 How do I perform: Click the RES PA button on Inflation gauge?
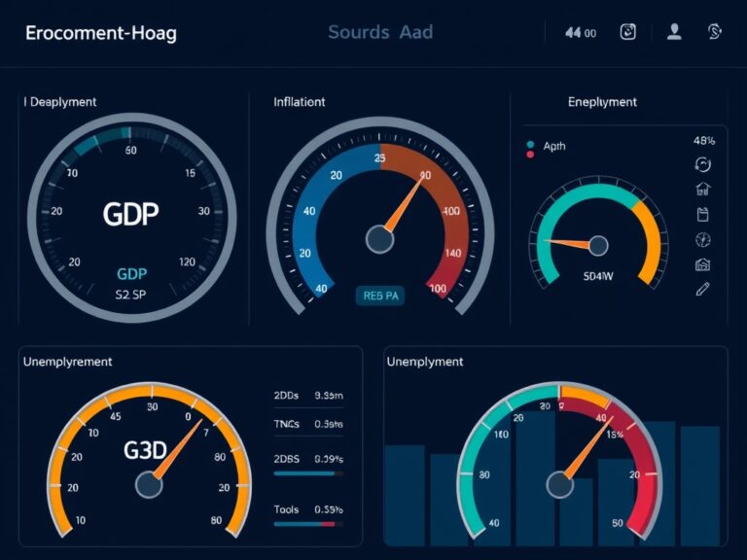coord(380,296)
